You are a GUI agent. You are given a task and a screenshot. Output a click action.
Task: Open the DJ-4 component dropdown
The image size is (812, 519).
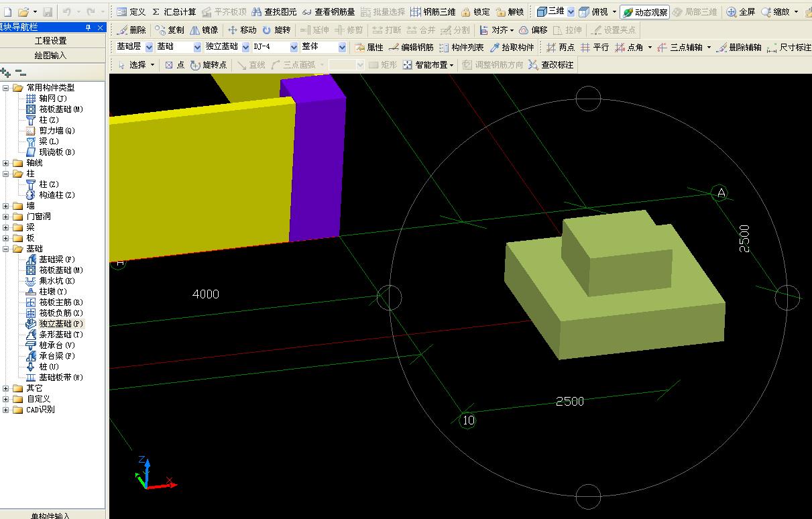[294, 48]
